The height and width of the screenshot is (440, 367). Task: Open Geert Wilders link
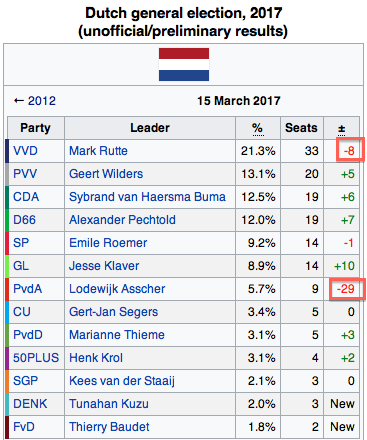point(106,174)
